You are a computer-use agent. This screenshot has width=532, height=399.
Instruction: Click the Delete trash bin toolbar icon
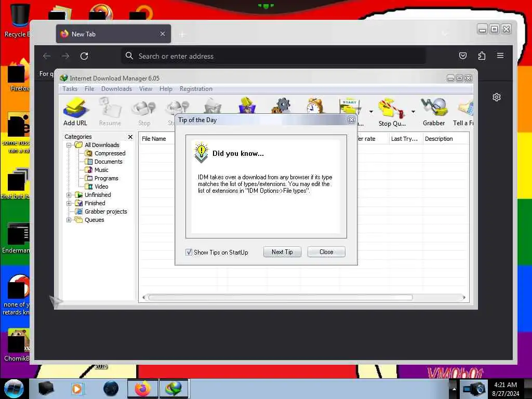pyautogui.click(x=212, y=105)
